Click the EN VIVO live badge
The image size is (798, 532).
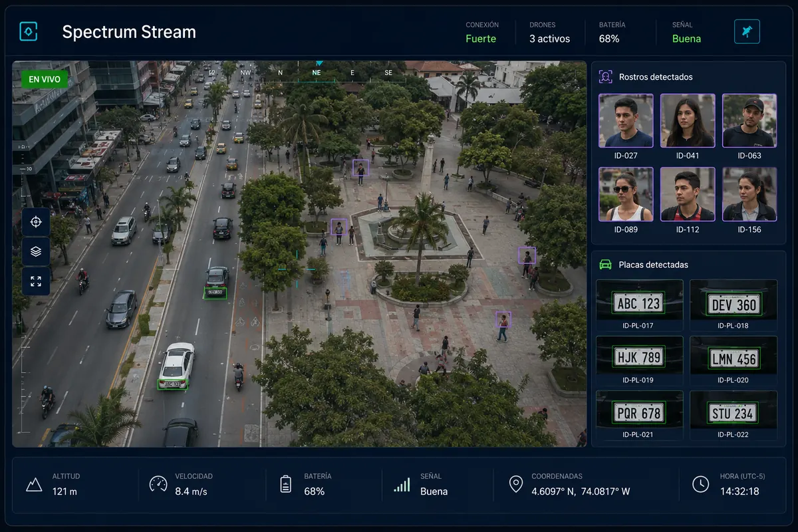coord(45,79)
